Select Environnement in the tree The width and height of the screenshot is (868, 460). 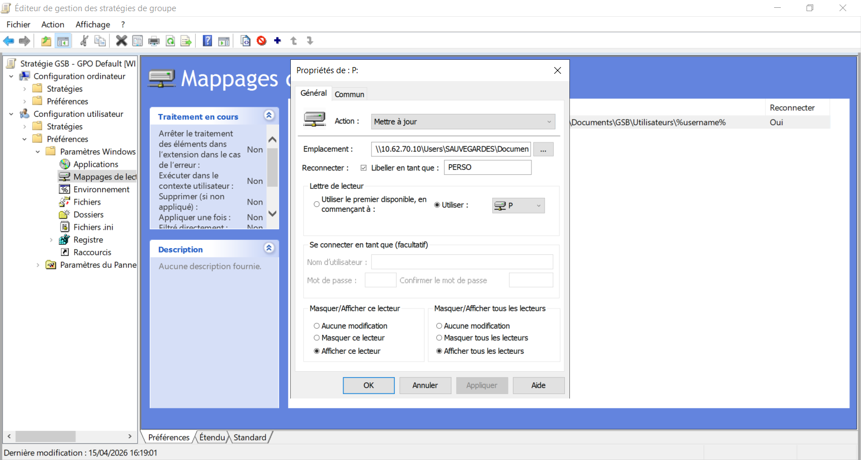101,189
